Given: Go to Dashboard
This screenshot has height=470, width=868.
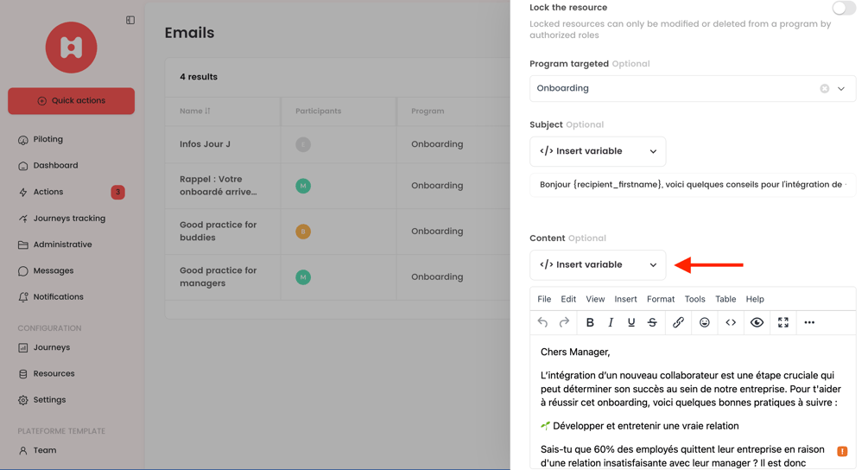Looking at the screenshot, I should (55, 166).
